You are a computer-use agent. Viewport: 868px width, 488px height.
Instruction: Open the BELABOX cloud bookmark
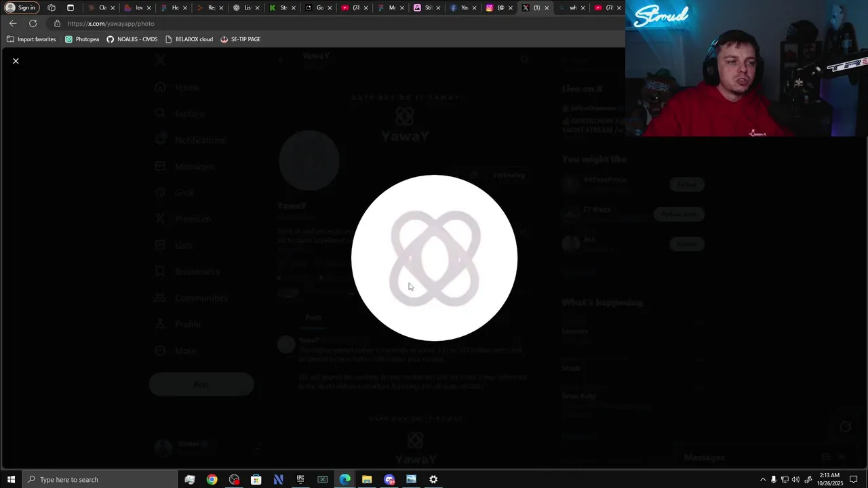point(189,39)
